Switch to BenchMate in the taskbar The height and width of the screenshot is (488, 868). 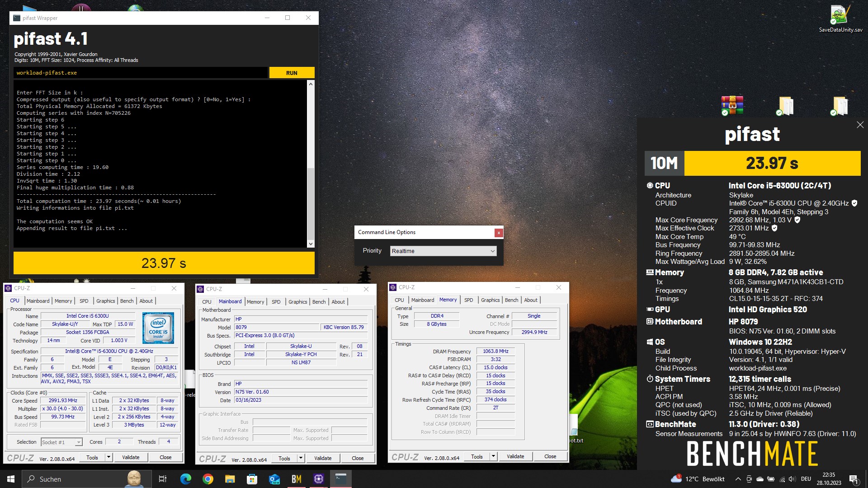click(x=297, y=479)
